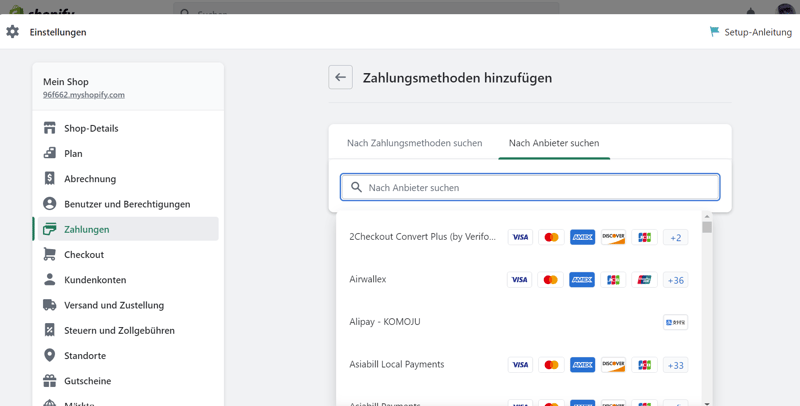Image resolution: width=800 pixels, height=406 pixels.
Task: Click the Nach Anbieter suchen search field
Action: (530, 187)
